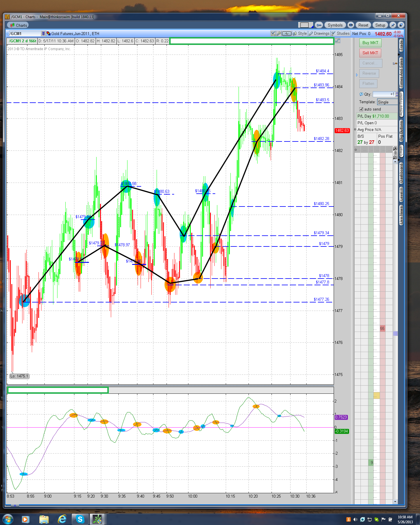Open File Explorer from taskbar
The image size is (420, 525).
coord(44,519)
